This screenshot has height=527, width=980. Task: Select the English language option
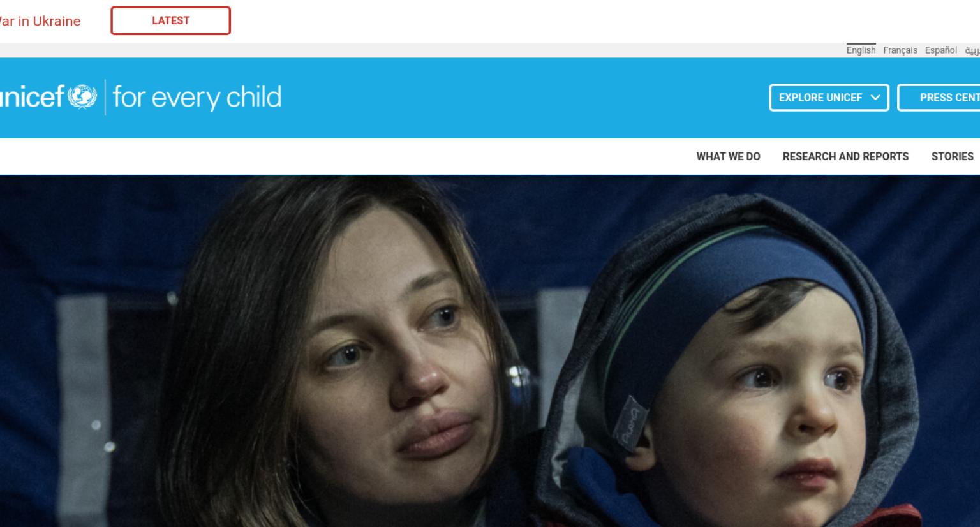pyautogui.click(x=861, y=50)
